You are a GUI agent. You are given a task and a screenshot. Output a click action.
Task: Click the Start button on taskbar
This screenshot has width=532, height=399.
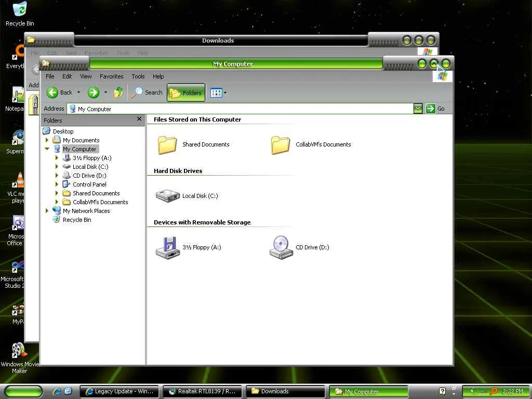click(24, 391)
